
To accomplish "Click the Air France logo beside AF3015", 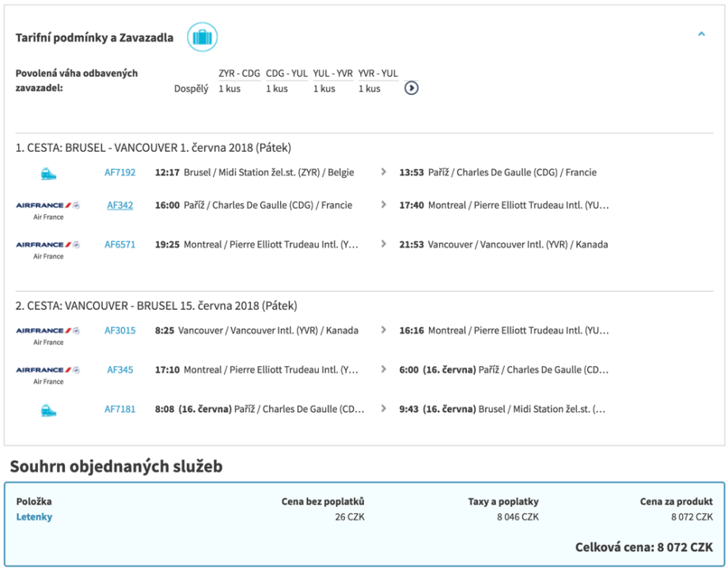I will [x=48, y=331].
